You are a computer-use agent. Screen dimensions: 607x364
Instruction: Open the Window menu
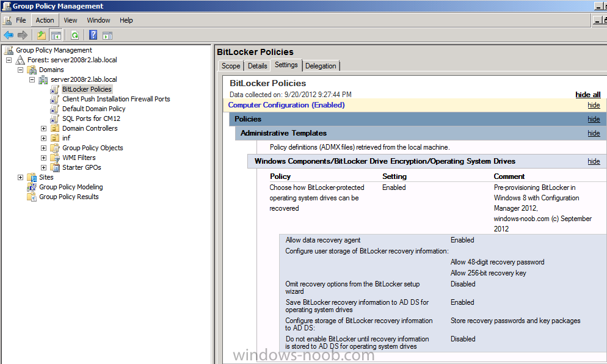coord(98,20)
